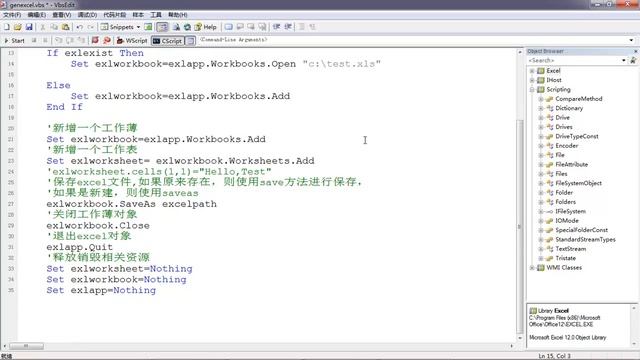Image resolution: width=640 pixels, height=360 pixels.
Task: Select Tristate in the object tree
Action: (x=565, y=258)
